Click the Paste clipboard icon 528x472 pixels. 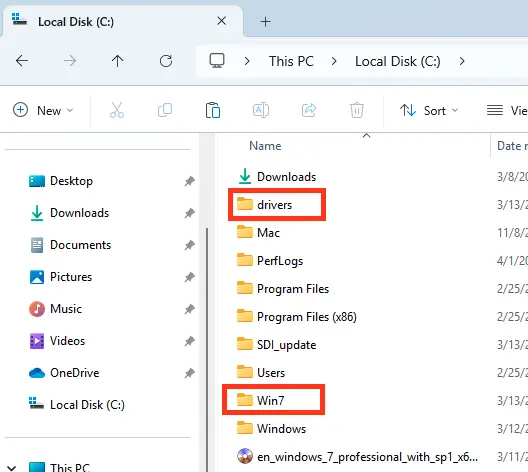pos(213,110)
